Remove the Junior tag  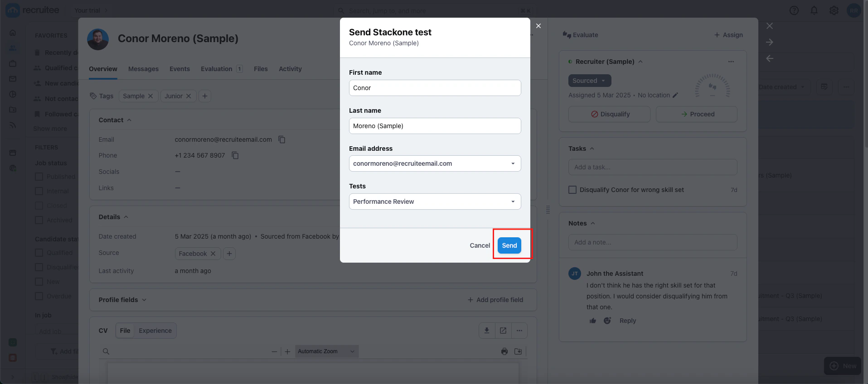click(189, 96)
